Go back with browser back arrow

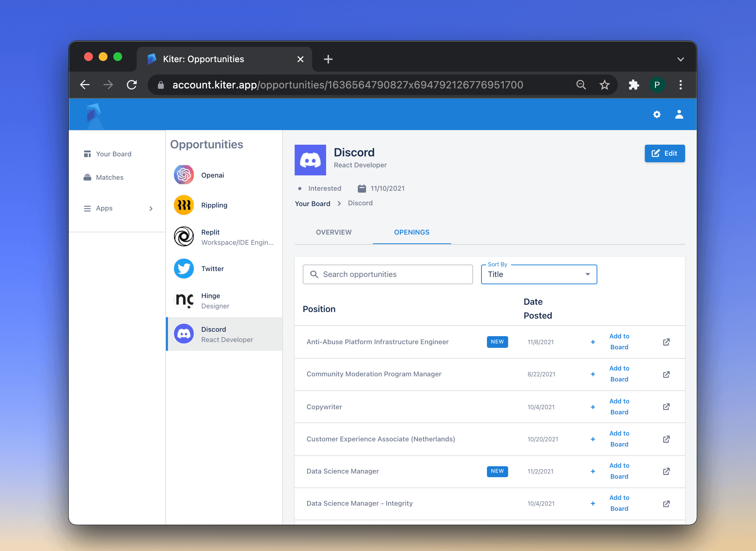pos(85,85)
